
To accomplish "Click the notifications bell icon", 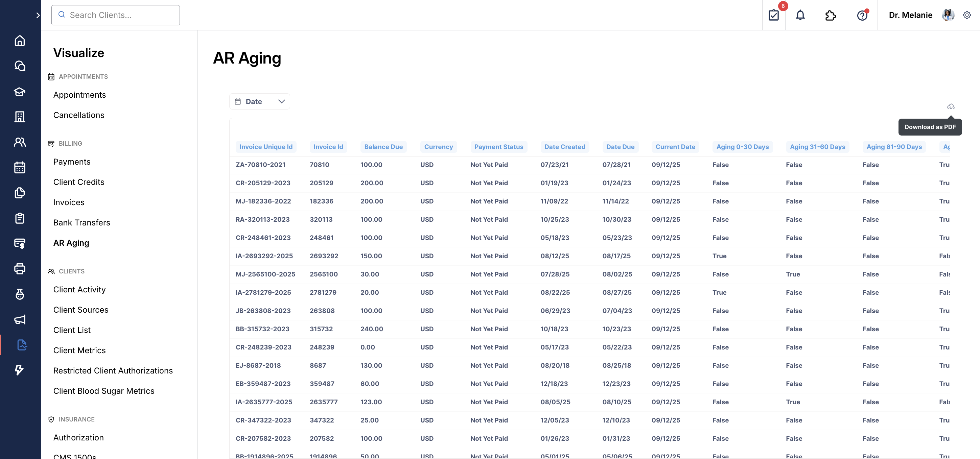I will point(800,15).
